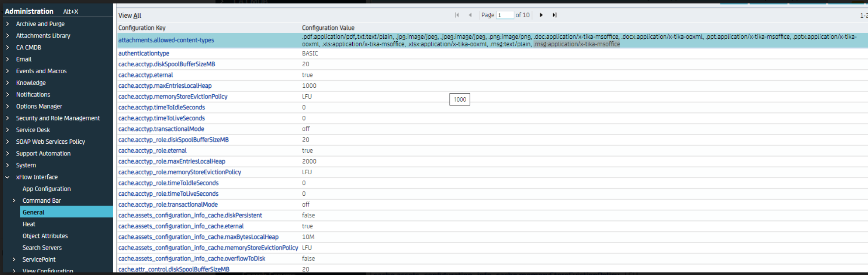Click the 2000 value for acctyp_role maxEntriesLocalHeap
Image resolution: width=868 pixels, height=275 pixels.
[x=309, y=161]
